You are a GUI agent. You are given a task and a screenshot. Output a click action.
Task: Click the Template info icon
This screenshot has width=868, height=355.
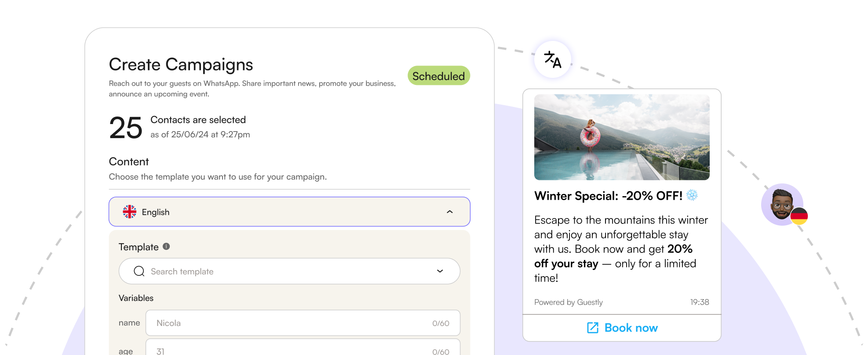pos(166,247)
